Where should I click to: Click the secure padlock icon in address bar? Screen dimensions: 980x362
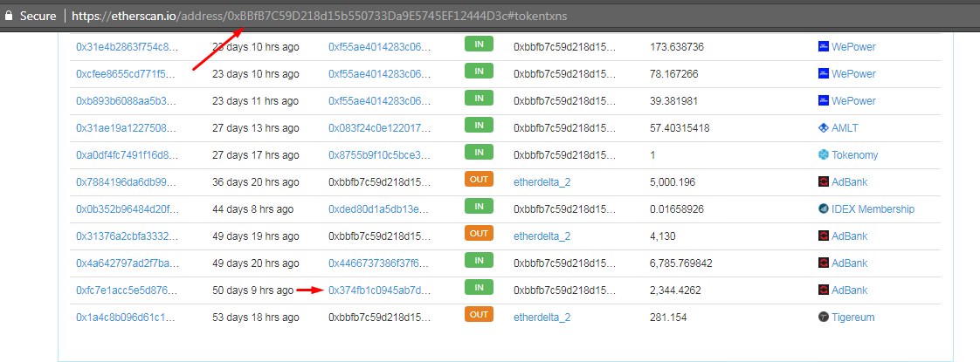(9, 17)
